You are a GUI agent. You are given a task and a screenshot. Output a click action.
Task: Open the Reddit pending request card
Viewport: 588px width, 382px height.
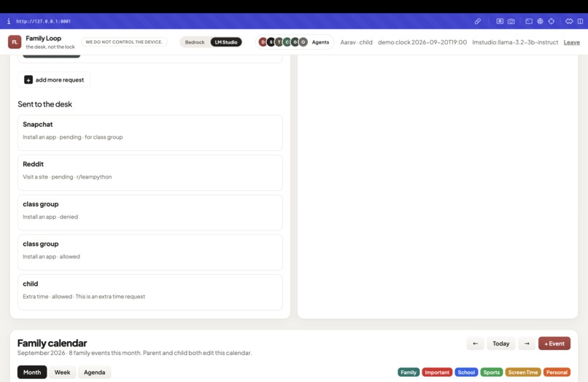coord(150,173)
